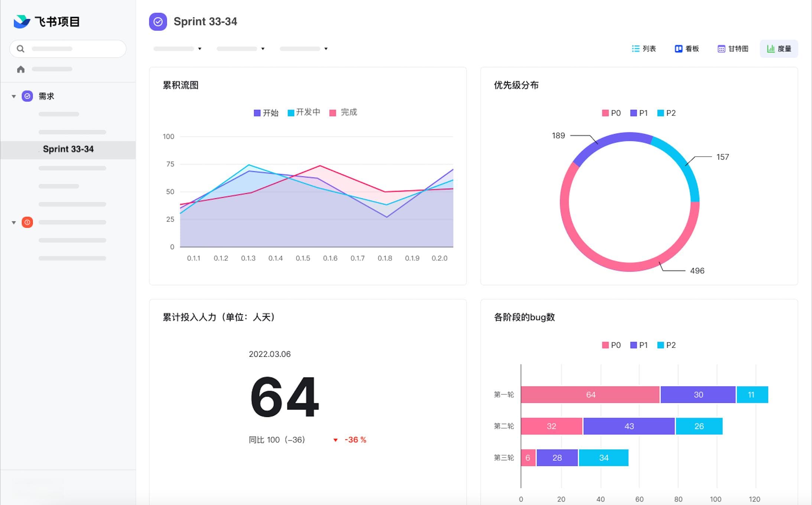The image size is (812, 505).
Task: Click the 第二轮 axis label
Action: click(504, 426)
